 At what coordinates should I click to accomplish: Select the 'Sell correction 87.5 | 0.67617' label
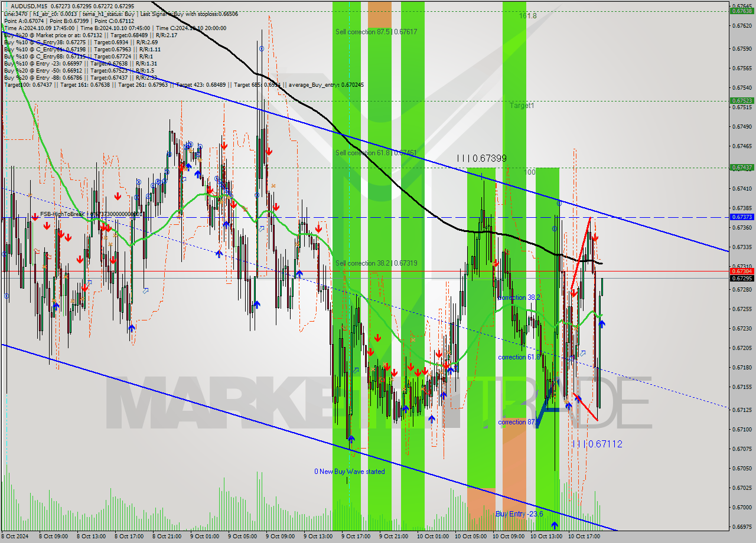point(376,32)
